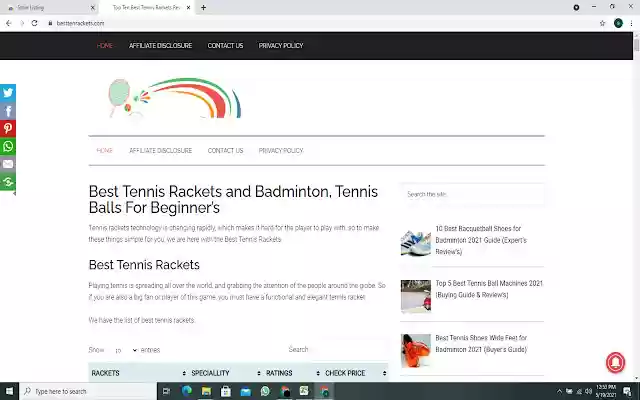Click the site logo with racket

175,98
